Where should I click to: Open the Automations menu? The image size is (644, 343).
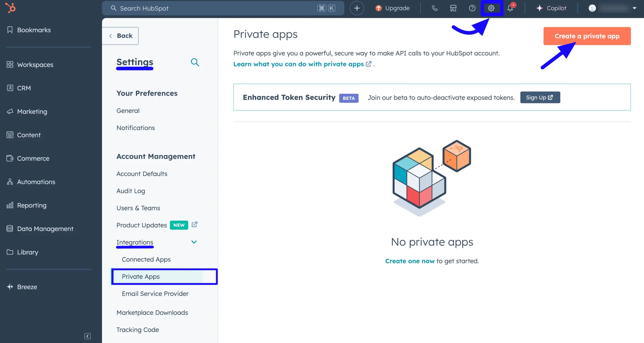click(31, 182)
